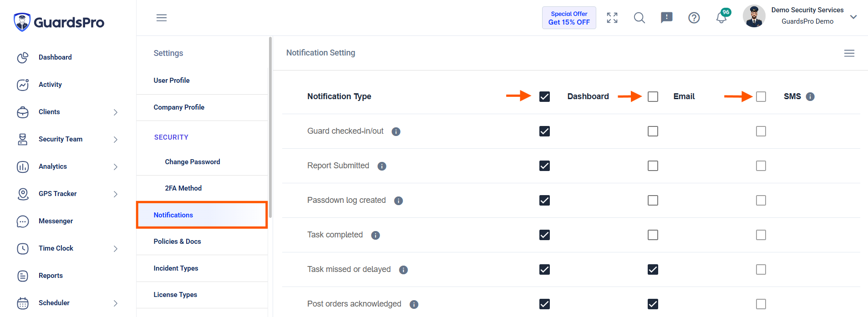Uncheck Dashboard for Task completed
The image size is (868, 317).
(544, 235)
